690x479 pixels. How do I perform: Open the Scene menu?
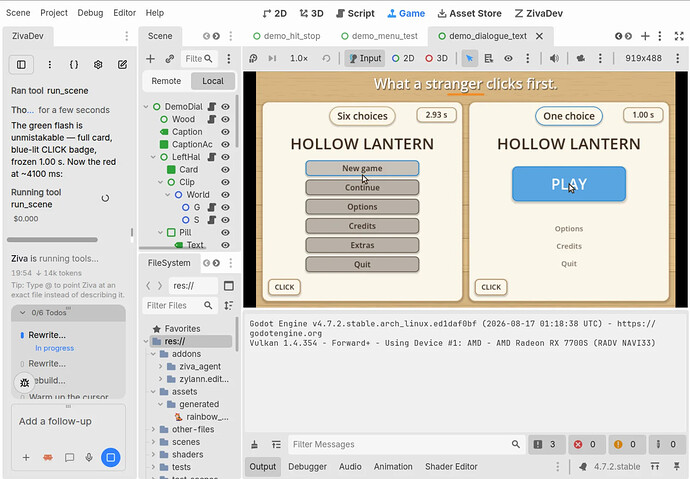coord(18,13)
